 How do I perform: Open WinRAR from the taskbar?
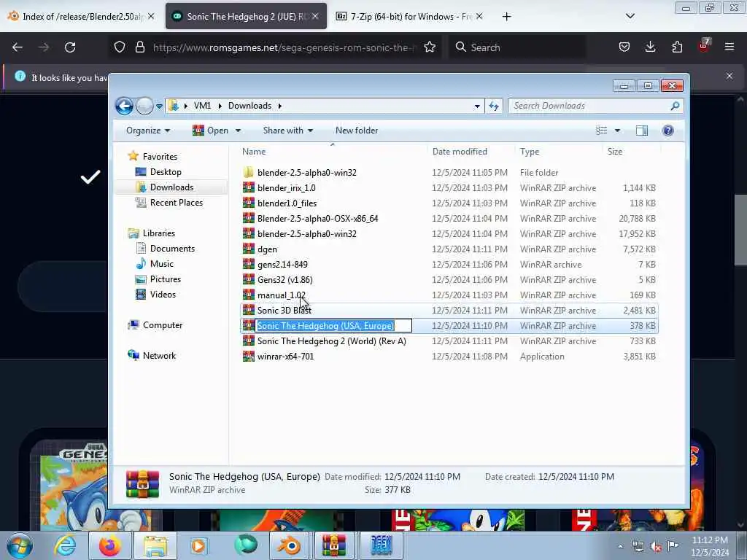tap(334, 545)
